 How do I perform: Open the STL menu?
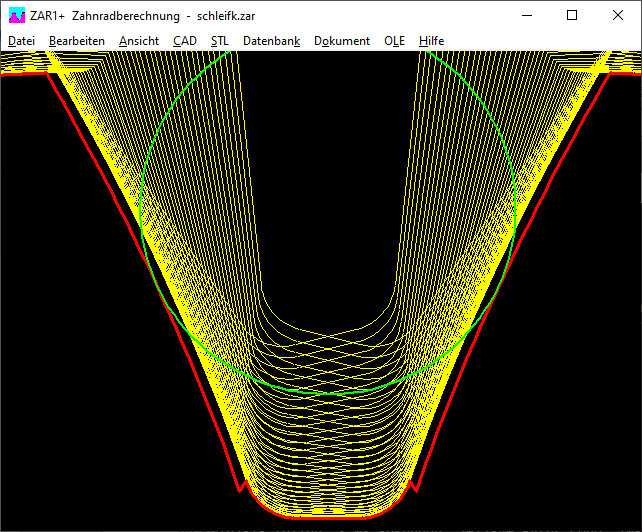click(x=220, y=41)
